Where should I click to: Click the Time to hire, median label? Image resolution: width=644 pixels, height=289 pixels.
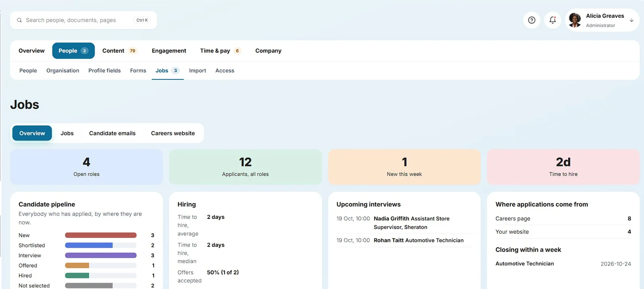187,253
